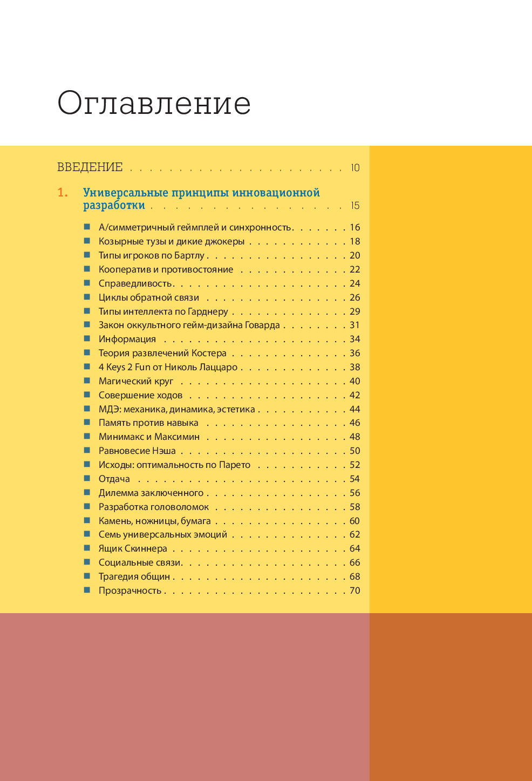Click the 'Оглавление' page title
532x781 pixels.
coord(154,103)
